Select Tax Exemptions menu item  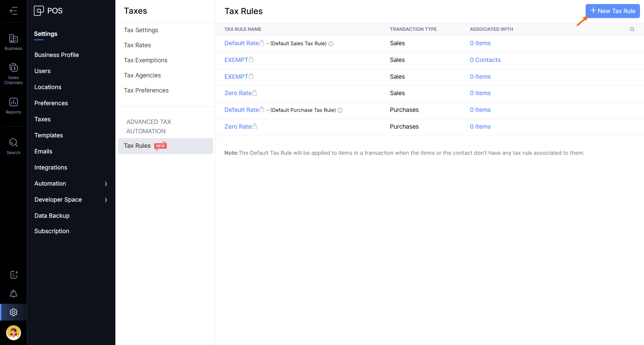(146, 60)
